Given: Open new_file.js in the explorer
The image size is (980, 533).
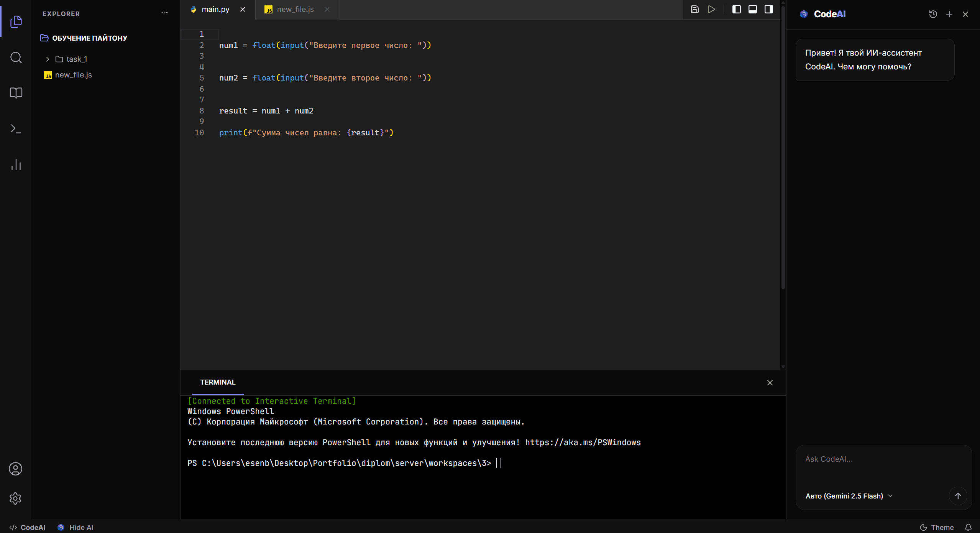Looking at the screenshot, I should click(105, 75).
